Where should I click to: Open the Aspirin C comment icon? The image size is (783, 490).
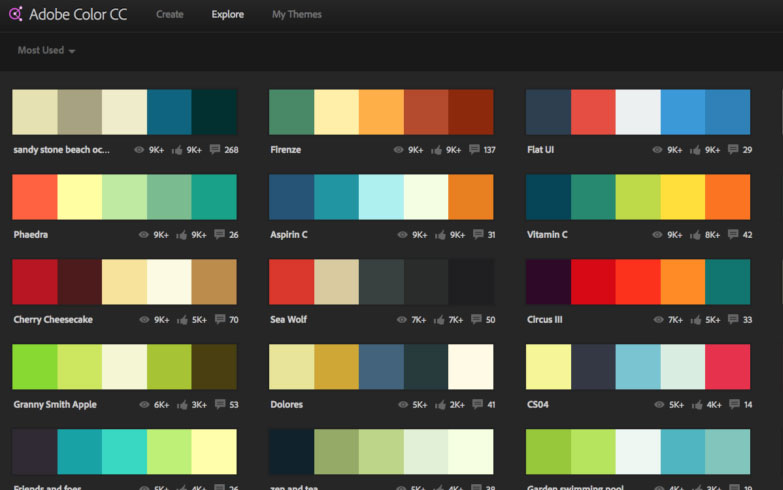click(x=478, y=234)
